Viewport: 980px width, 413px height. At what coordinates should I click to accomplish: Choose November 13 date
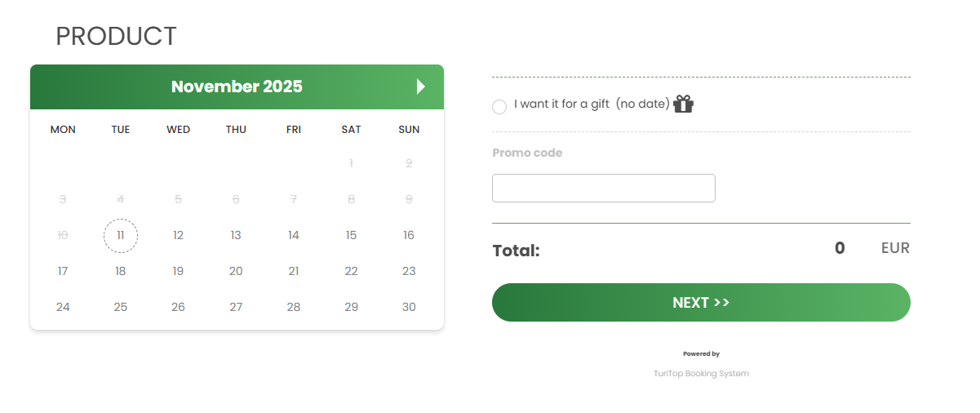pyautogui.click(x=236, y=235)
